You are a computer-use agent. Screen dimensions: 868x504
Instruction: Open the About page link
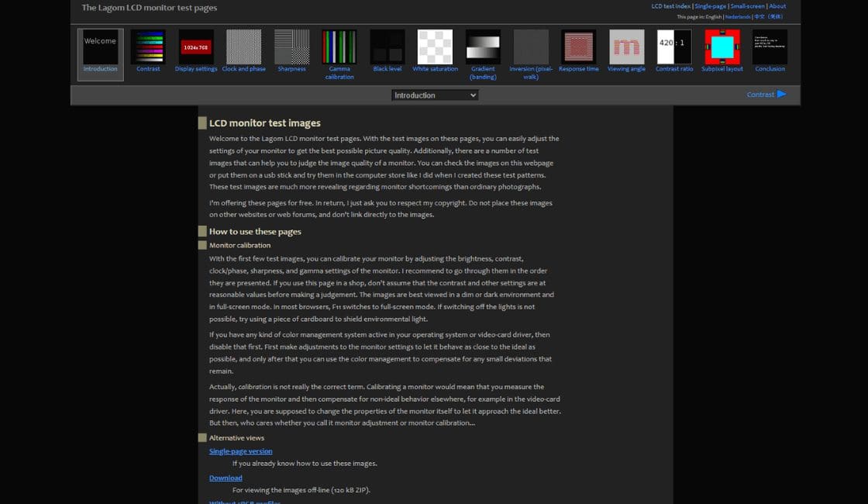[777, 6]
